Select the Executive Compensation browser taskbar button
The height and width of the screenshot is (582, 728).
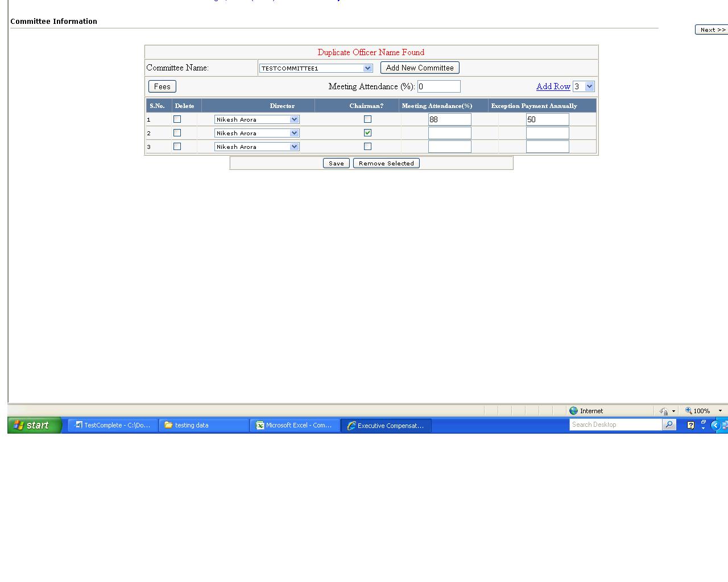pos(386,425)
